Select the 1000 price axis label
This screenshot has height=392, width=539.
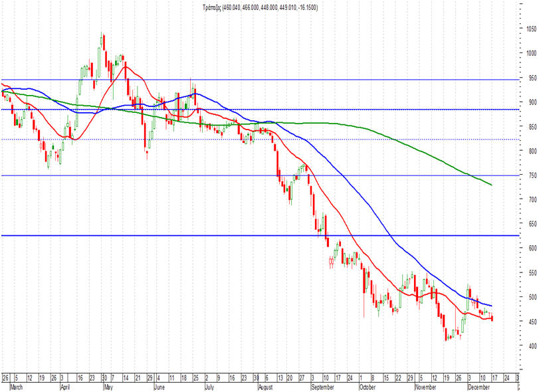click(x=532, y=53)
